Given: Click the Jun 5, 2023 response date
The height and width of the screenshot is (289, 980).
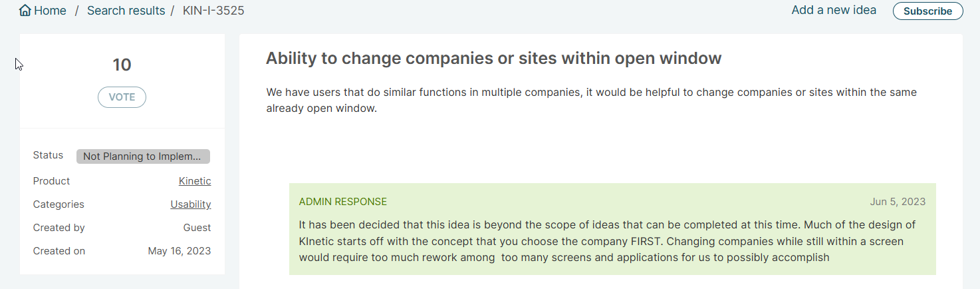Looking at the screenshot, I should click(898, 202).
